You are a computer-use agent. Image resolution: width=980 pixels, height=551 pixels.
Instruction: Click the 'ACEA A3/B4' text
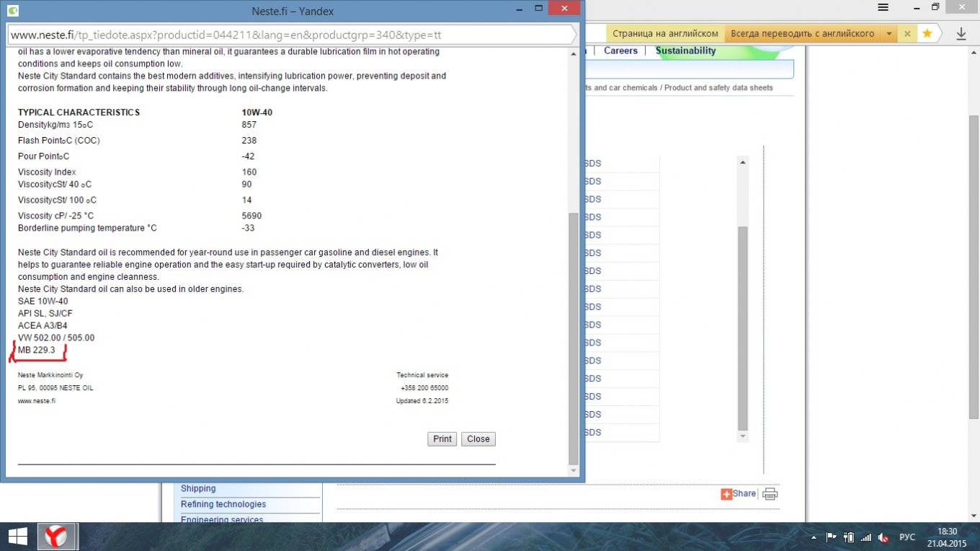click(x=43, y=326)
